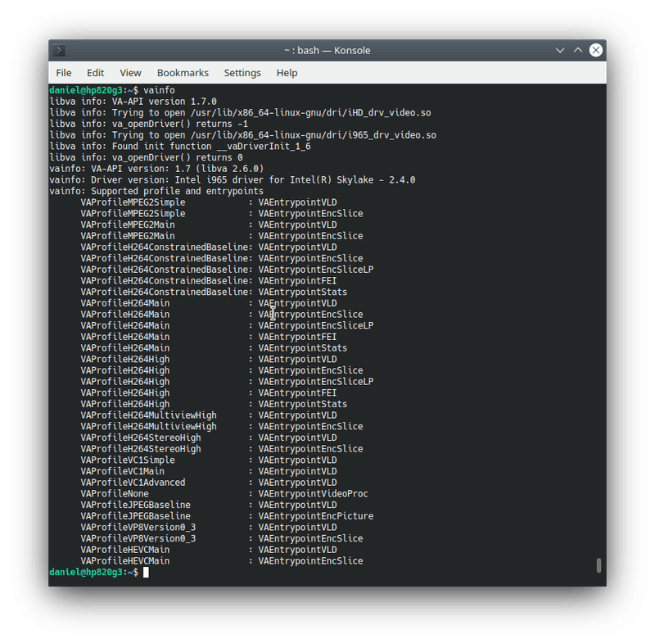Click 'vainfo' command on first prompt line

click(159, 90)
